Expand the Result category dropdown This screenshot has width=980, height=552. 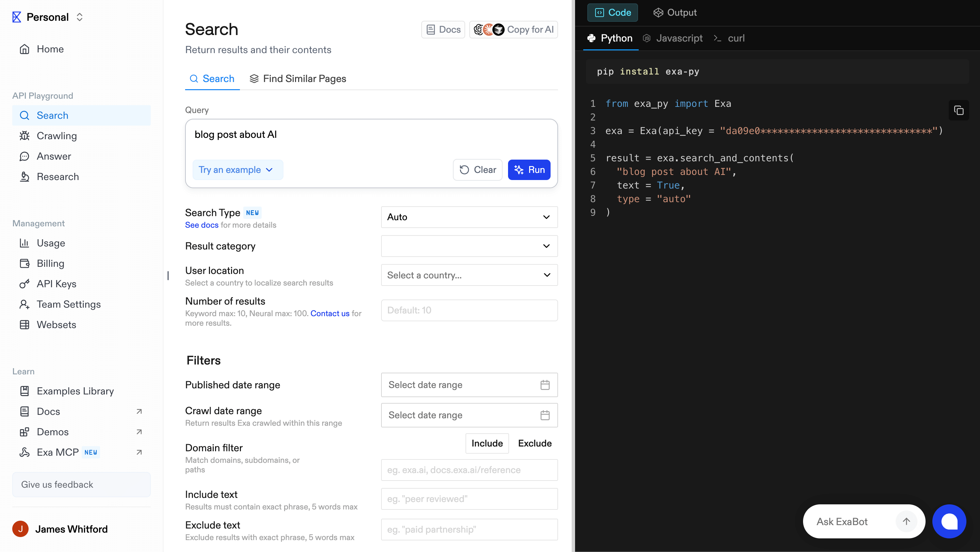[469, 246]
